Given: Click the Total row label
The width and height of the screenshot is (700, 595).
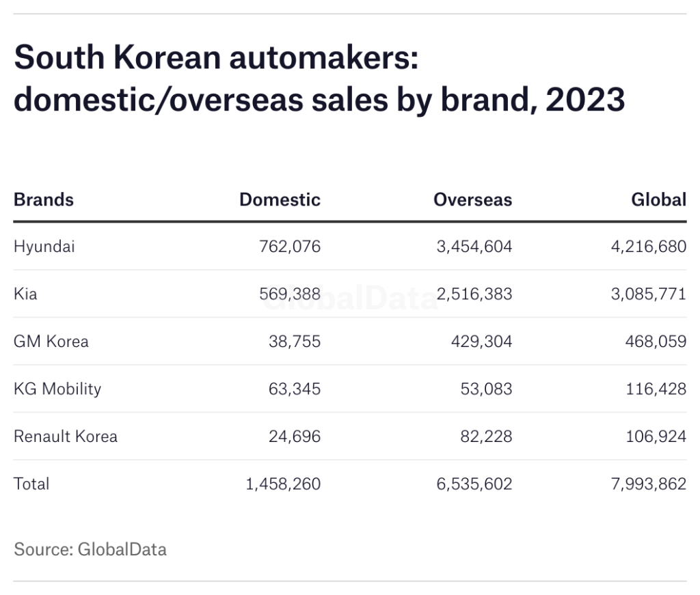Looking at the screenshot, I should (31, 484).
